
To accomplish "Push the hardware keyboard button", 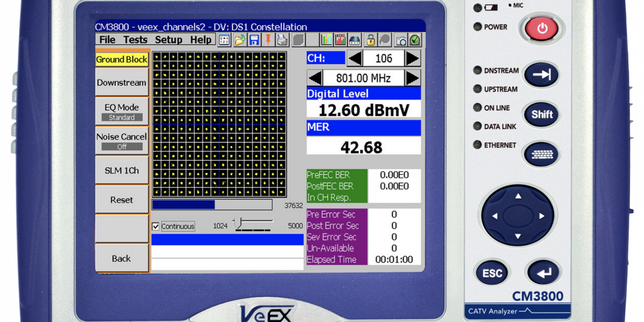I will pyautogui.click(x=541, y=154).
